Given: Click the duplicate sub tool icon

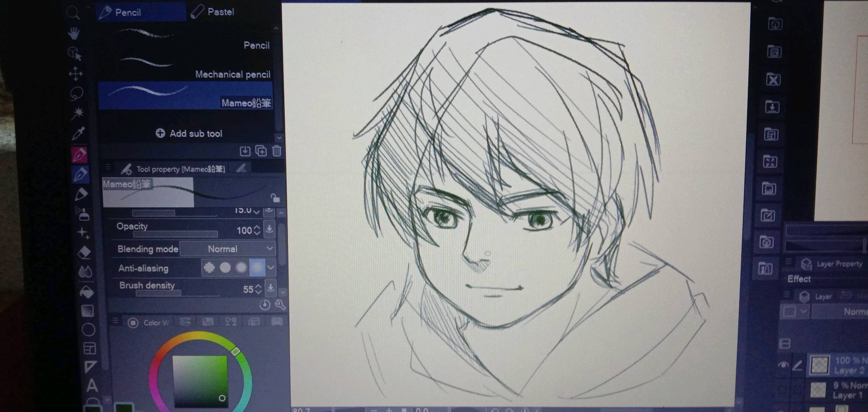Looking at the screenshot, I should coord(261,151).
